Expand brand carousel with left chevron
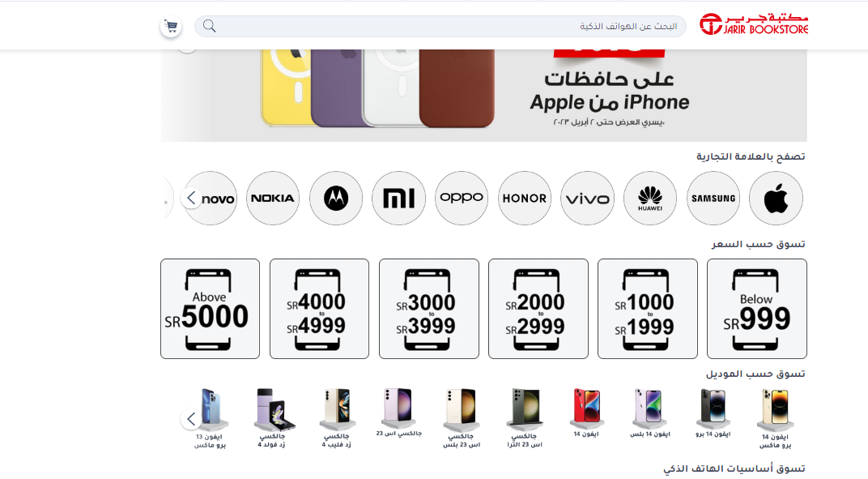This screenshot has width=868, height=479. point(191,198)
